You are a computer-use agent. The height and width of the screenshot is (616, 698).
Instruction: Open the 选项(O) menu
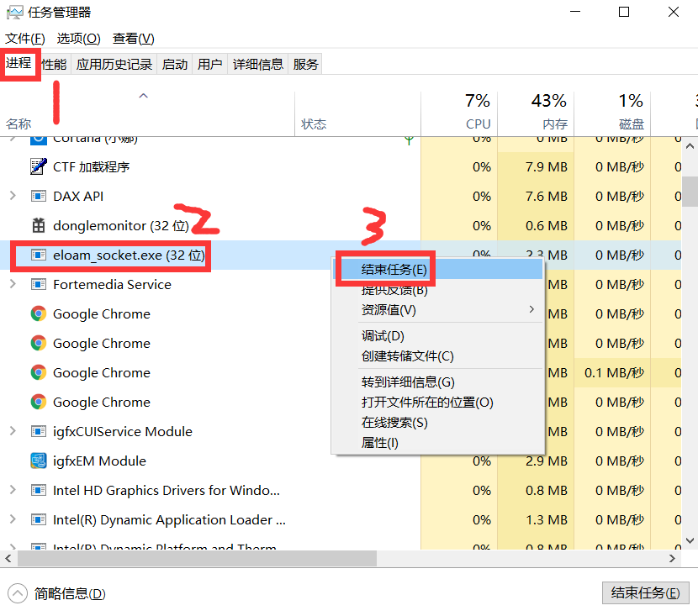coord(78,39)
